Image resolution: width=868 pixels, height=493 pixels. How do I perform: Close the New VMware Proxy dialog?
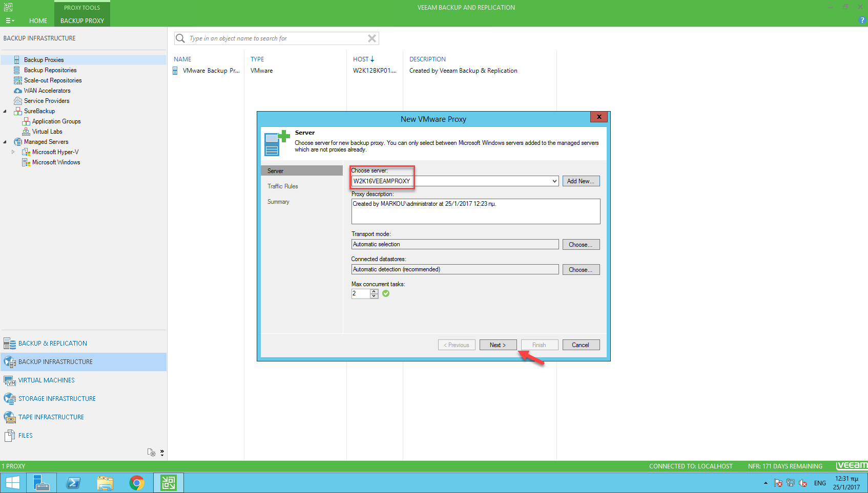599,117
